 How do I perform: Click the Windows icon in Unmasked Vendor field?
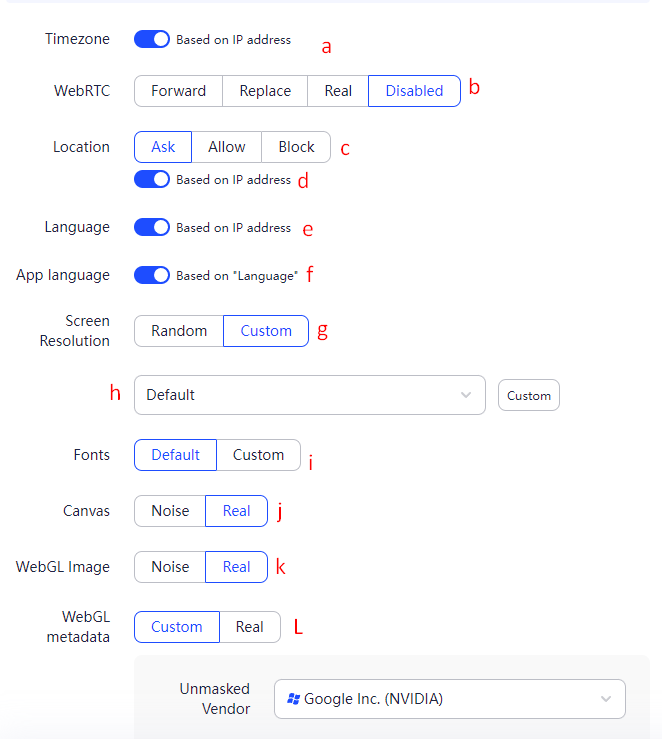click(294, 699)
